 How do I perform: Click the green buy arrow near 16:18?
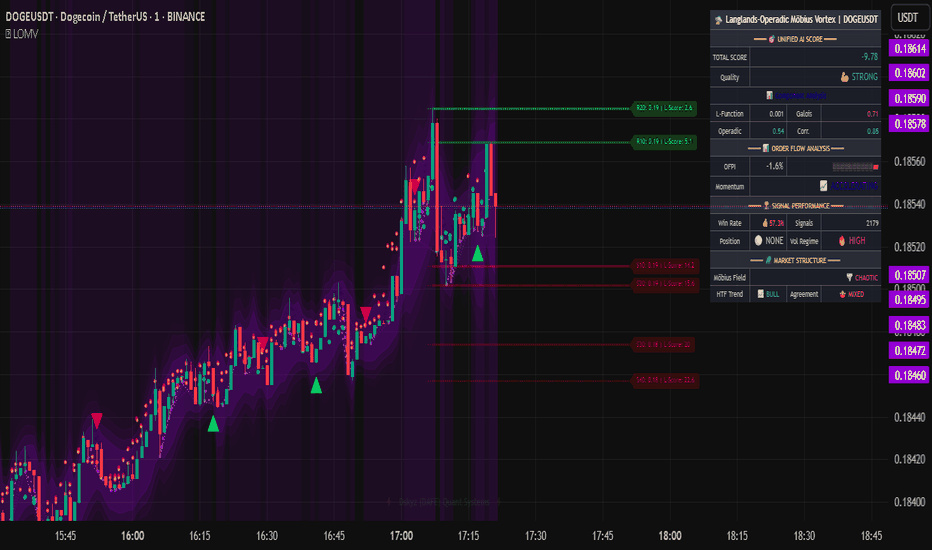(213, 423)
